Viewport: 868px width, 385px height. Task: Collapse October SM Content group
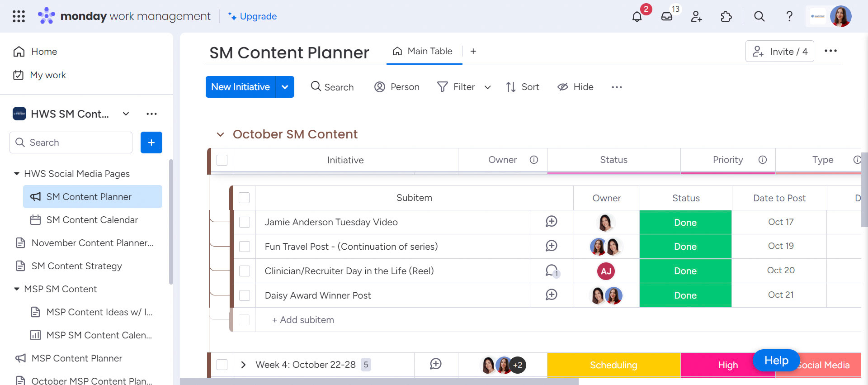click(220, 134)
